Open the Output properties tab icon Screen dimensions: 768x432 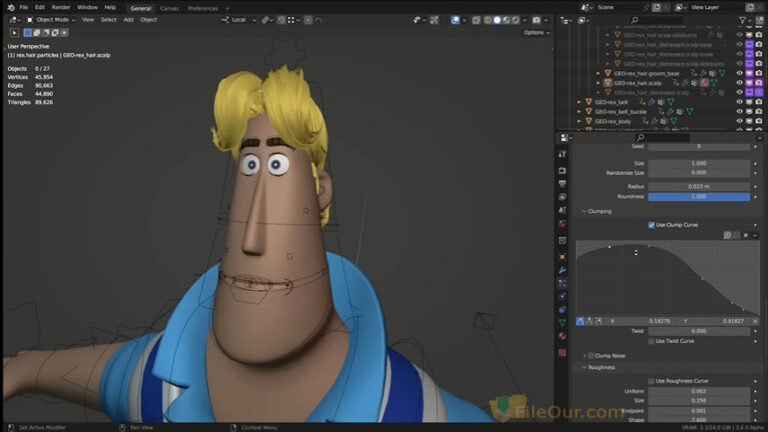[x=562, y=184]
